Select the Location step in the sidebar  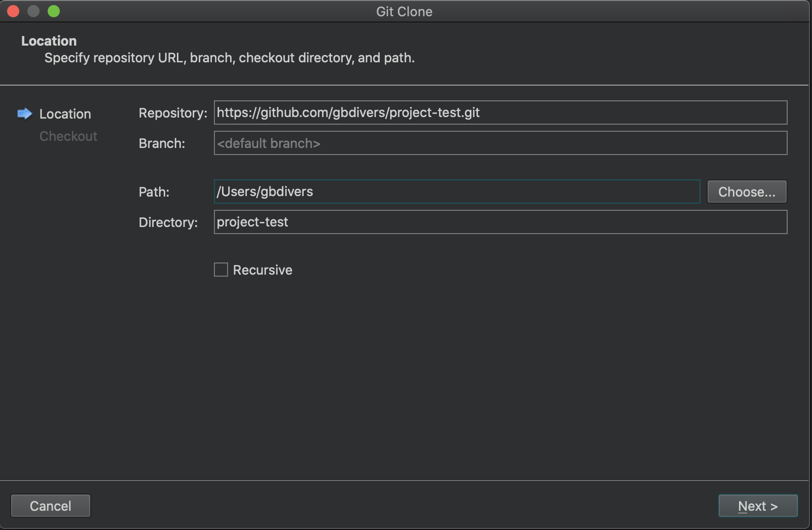65,114
